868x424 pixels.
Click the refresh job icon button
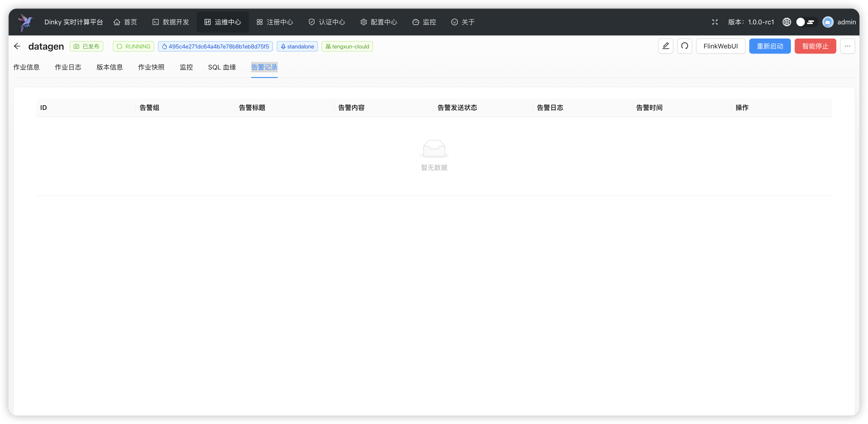(684, 46)
